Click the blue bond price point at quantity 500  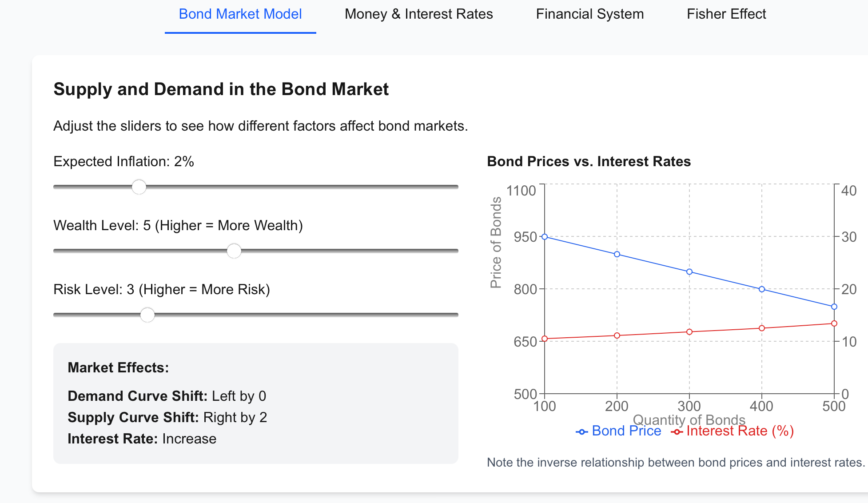pyautogui.click(x=834, y=307)
